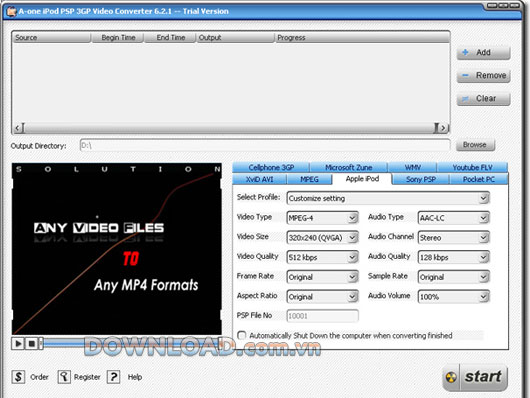Screen dimensions: 530x398
Task: Open the Audio Type dropdown
Action: click(454, 218)
